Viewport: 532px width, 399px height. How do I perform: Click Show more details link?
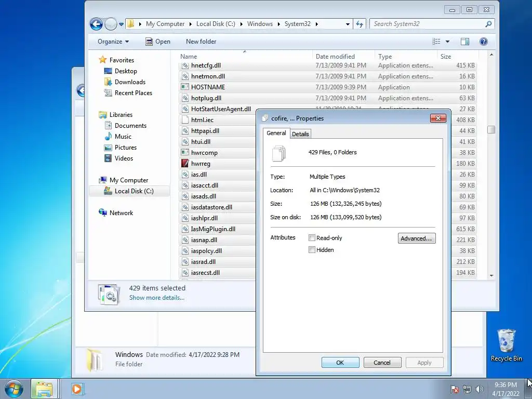(x=157, y=298)
